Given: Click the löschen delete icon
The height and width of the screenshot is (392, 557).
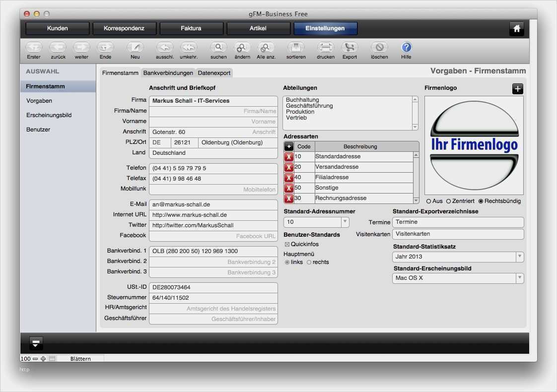Looking at the screenshot, I should pos(379,48).
